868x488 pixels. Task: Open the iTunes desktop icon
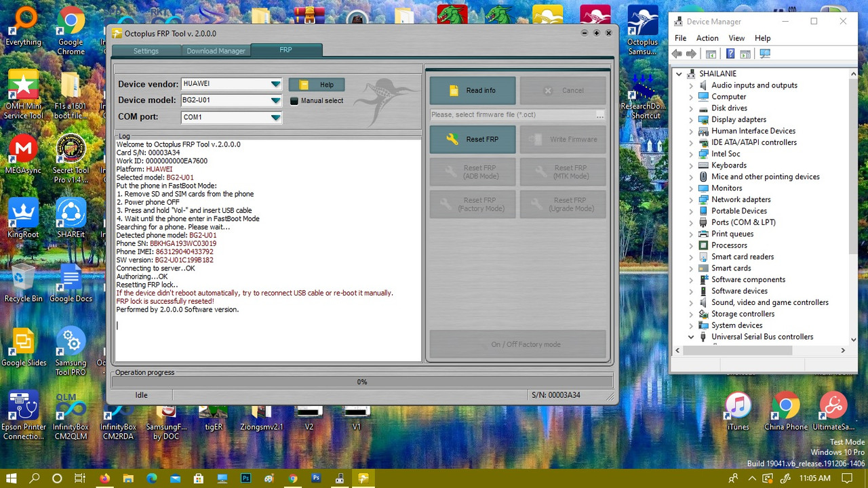tap(738, 411)
